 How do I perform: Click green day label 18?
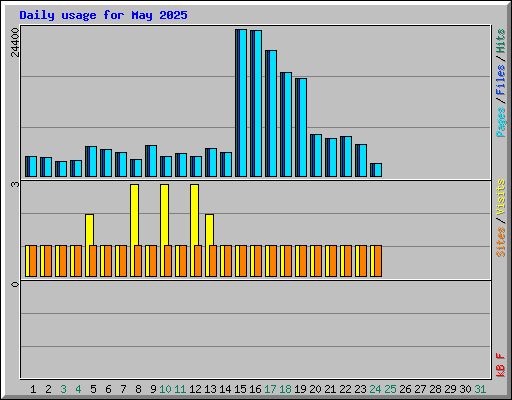(285, 389)
